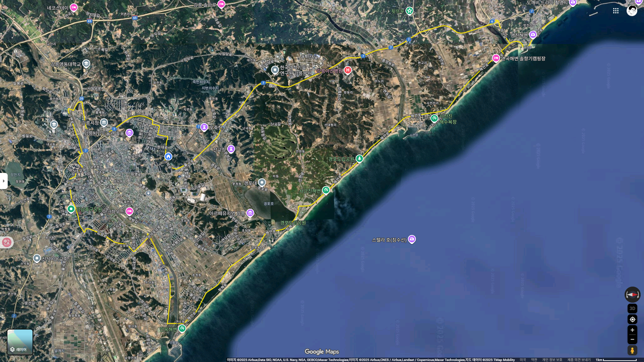
Task: Open the Google account avatar menu
Action: point(632,11)
